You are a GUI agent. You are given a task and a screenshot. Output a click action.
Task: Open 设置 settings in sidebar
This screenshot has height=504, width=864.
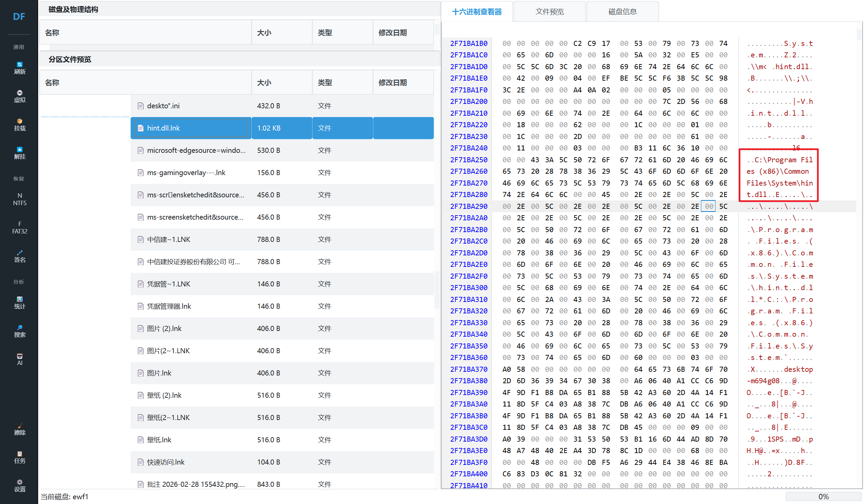(x=20, y=486)
